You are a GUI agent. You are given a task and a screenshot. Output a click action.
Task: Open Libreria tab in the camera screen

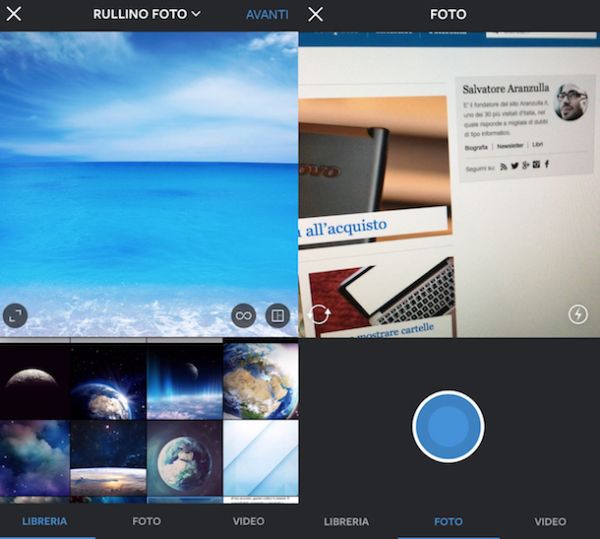coord(346,521)
